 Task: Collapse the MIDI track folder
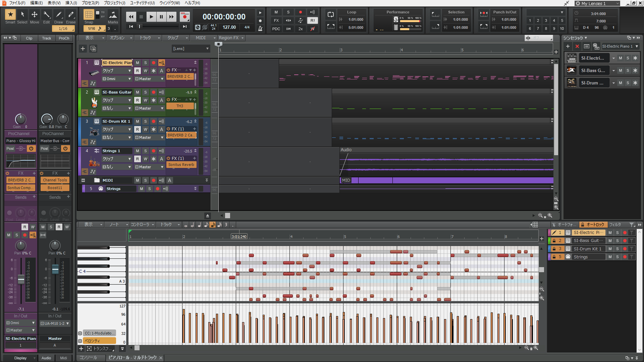(84, 180)
